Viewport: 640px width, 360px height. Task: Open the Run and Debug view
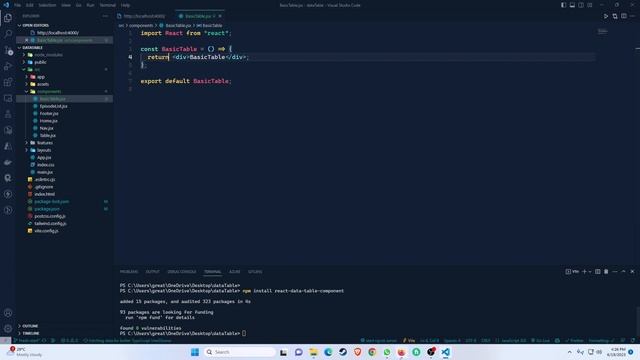pos(8,67)
